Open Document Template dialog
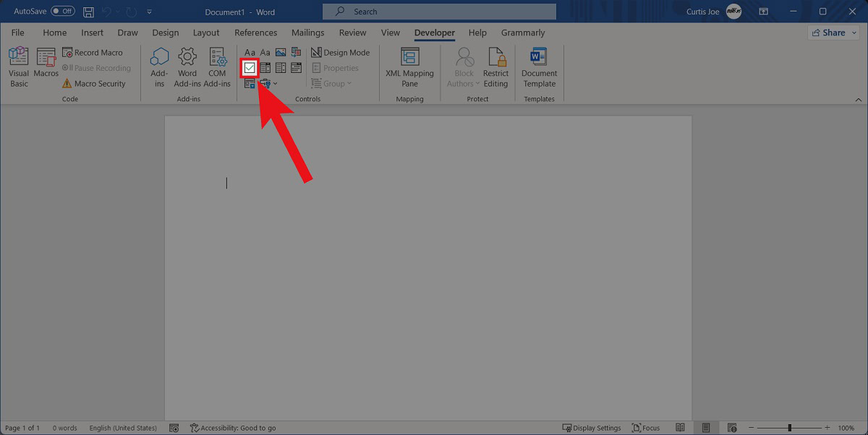 pos(539,68)
